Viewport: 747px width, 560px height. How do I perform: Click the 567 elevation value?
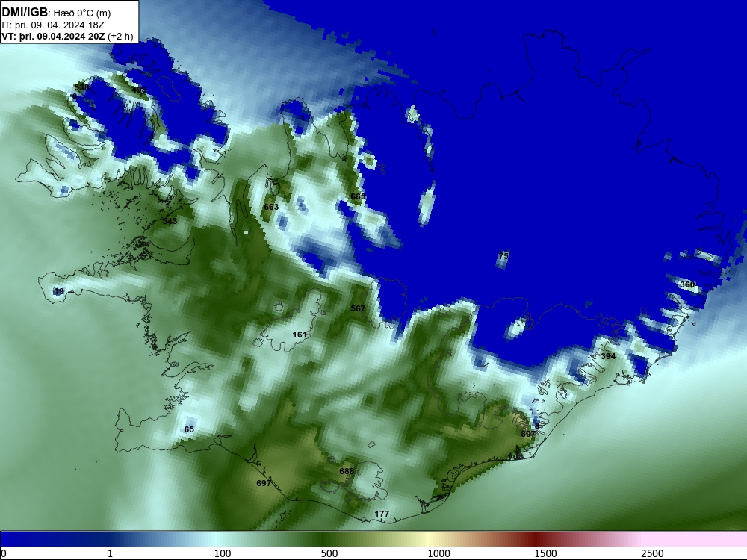(358, 308)
